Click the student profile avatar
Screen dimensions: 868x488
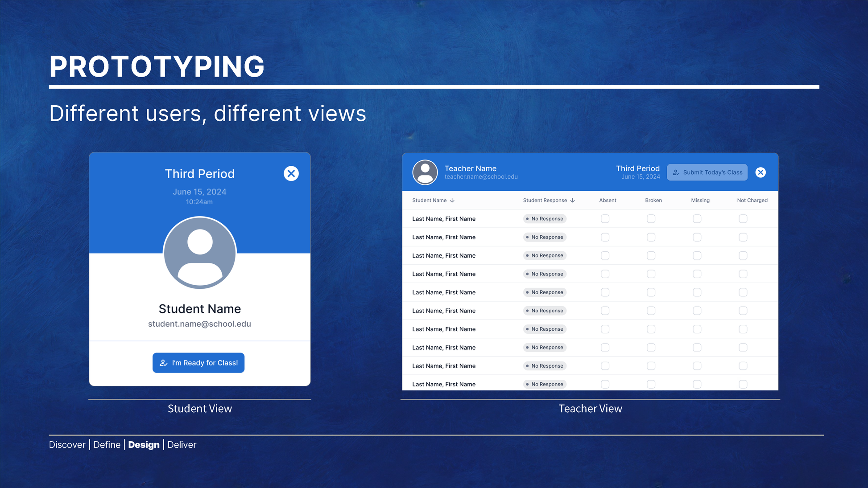coord(200,253)
